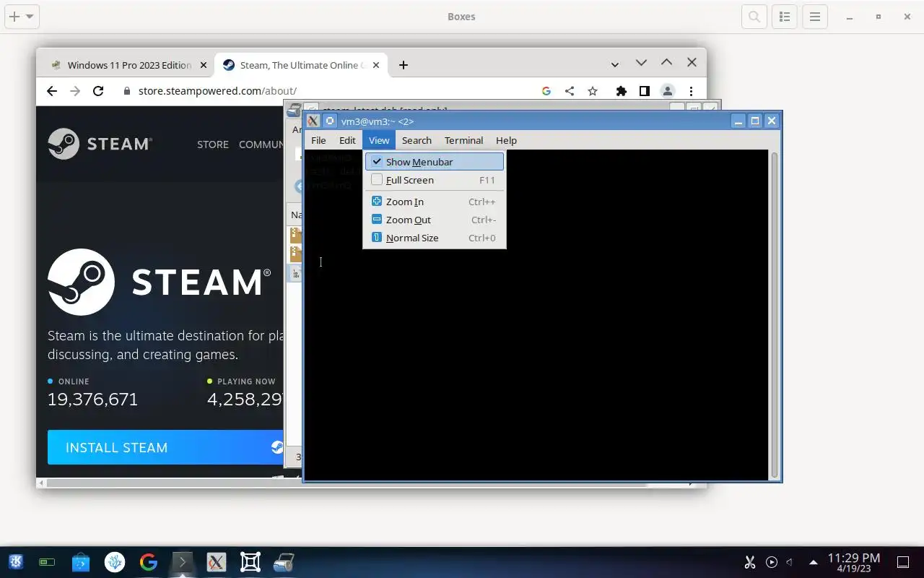Viewport: 924px width, 578px height.
Task: Click the Boxes app icon in the taskbar
Action: [250, 562]
